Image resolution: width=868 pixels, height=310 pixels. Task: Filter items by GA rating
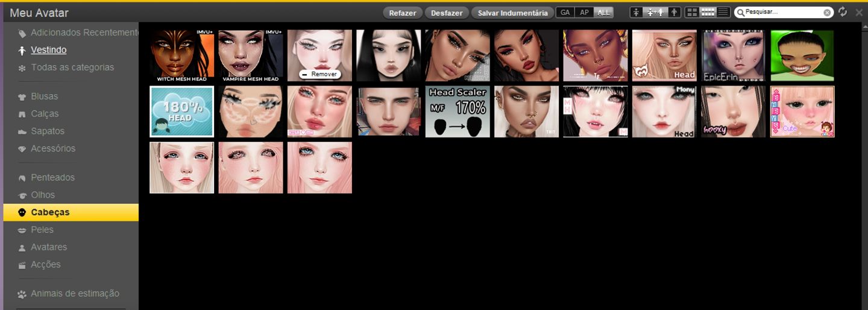point(565,12)
